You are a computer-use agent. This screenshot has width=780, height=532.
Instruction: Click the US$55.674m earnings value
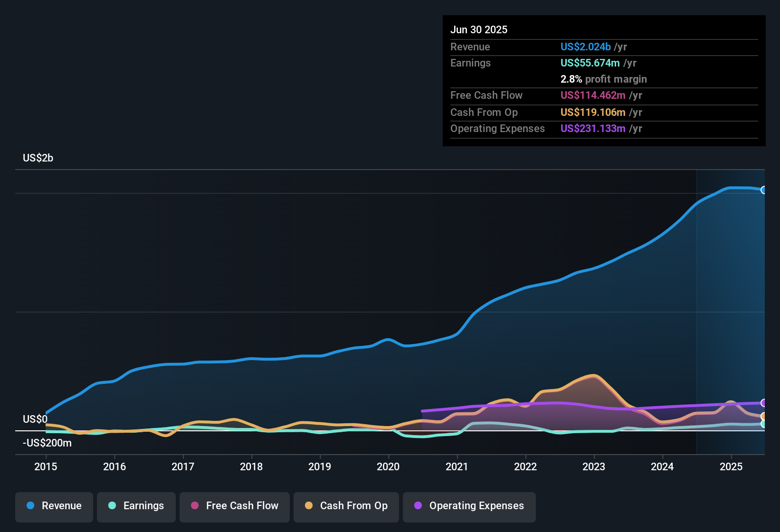[590, 63]
